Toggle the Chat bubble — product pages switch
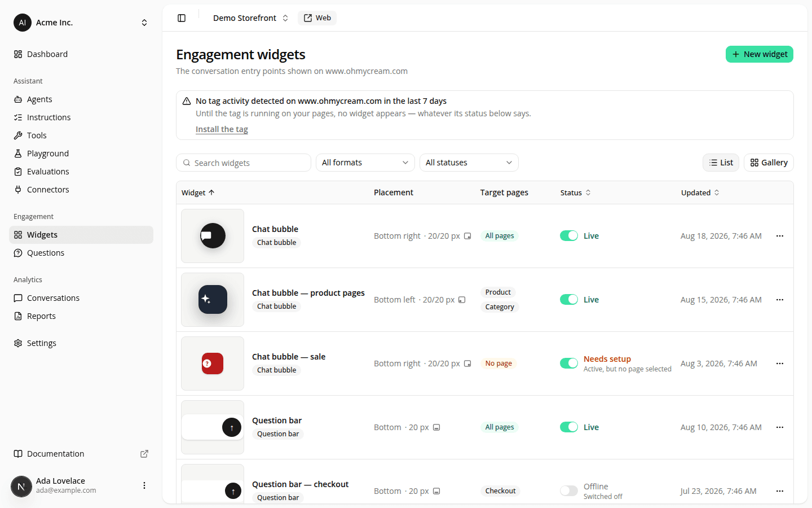Viewport: 812px width, 508px height. [x=569, y=300]
